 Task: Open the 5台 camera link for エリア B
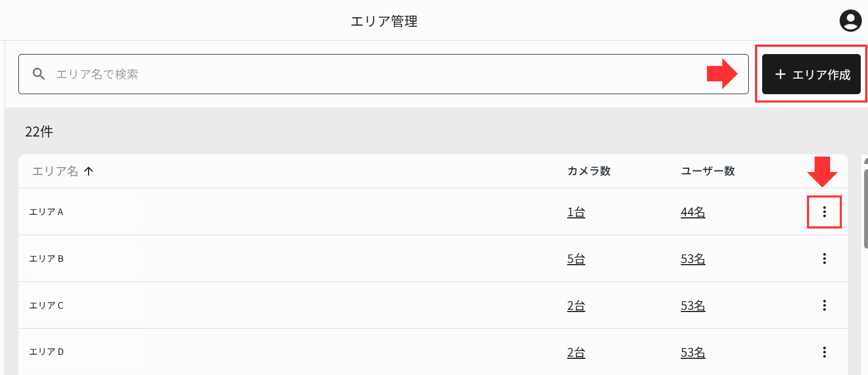[576, 259]
